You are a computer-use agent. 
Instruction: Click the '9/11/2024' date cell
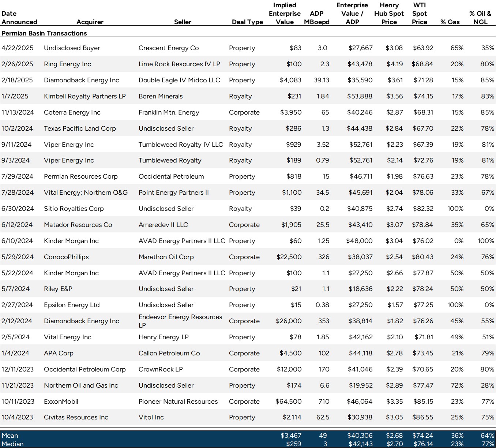click(x=16, y=145)
